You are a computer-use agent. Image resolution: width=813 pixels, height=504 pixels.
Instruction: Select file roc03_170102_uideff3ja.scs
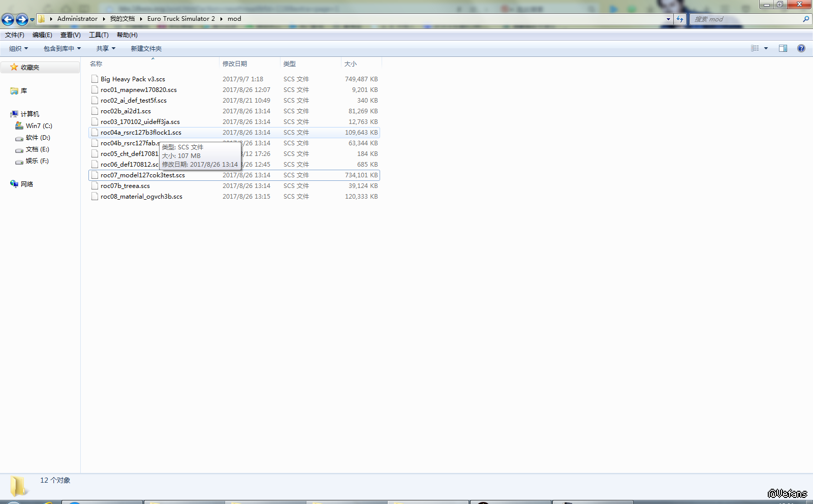pos(234,122)
